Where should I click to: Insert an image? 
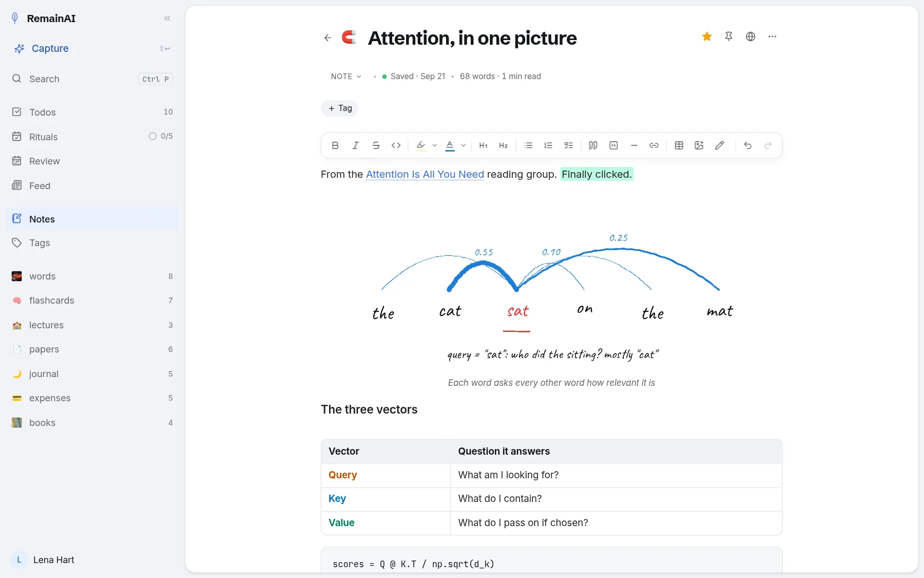pos(699,145)
